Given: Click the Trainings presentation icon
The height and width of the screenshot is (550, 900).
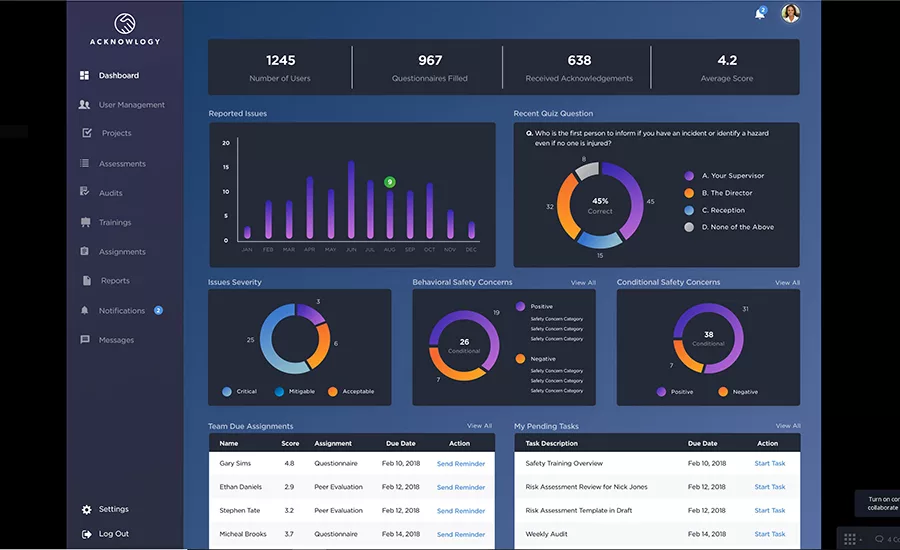Looking at the screenshot, I should (x=86, y=222).
